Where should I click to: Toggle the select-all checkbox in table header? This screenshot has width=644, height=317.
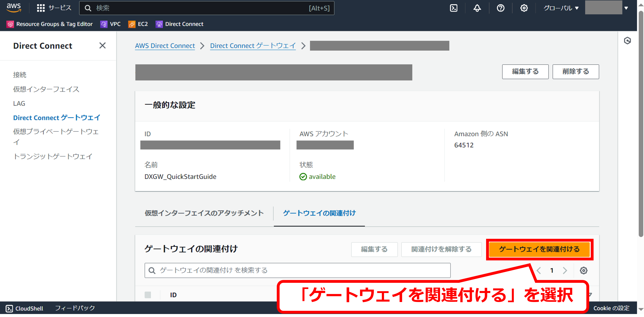coord(148,295)
